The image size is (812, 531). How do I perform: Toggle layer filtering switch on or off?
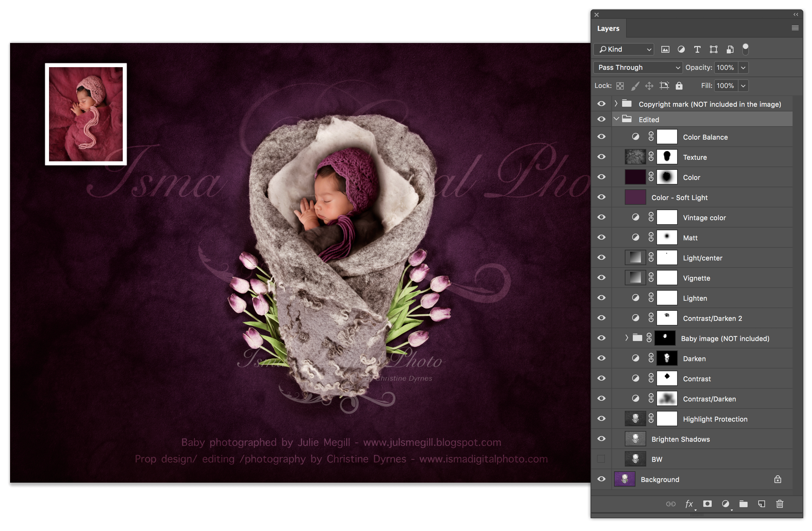pyautogui.click(x=746, y=49)
